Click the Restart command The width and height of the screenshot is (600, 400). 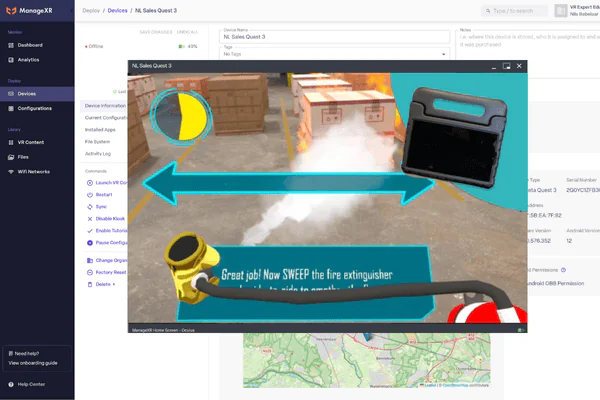[x=104, y=195]
